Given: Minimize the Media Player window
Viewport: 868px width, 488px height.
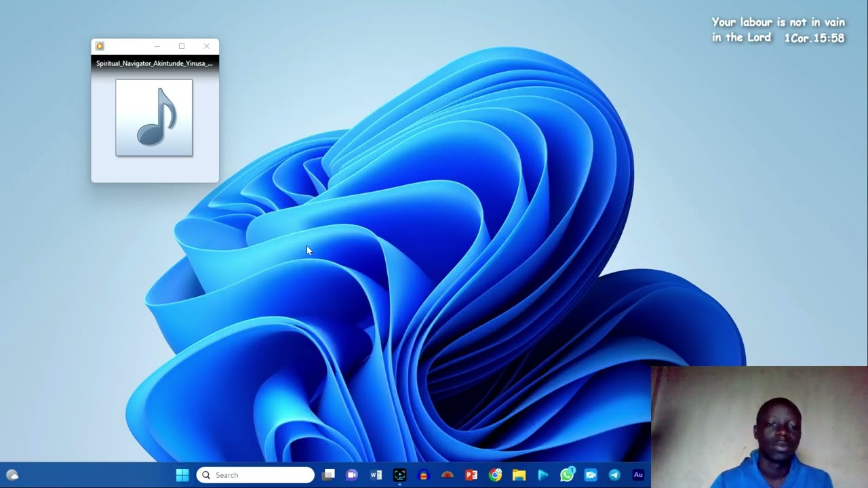Looking at the screenshot, I should pyautogui.click(x=157, y=46).
